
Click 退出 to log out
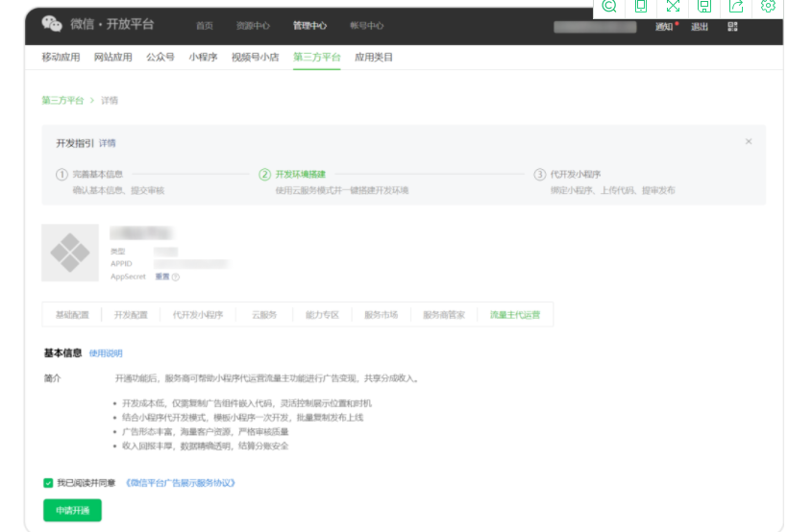pyautogui.click(x=699, y=27)
